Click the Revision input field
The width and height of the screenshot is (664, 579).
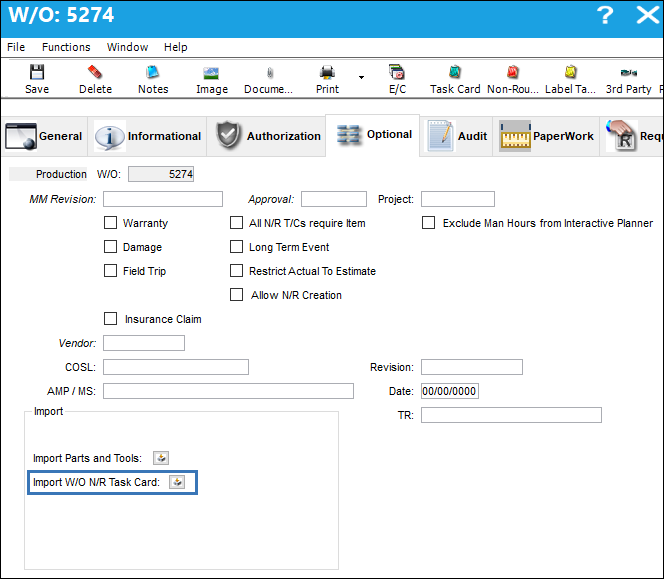click(472, 367)
